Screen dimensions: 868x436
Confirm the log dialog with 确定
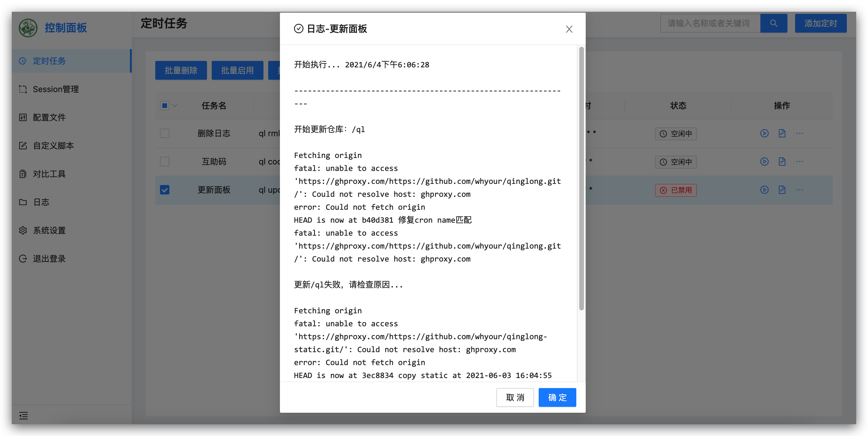point(557,397)
